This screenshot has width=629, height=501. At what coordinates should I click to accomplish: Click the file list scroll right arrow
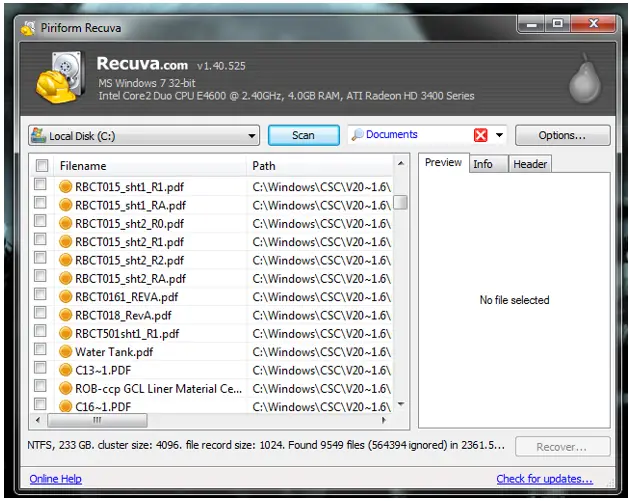point(384,420)
